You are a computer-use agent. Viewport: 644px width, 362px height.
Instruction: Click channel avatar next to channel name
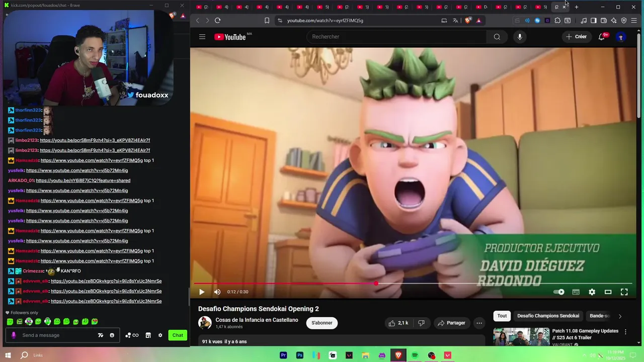pos(205,323)
